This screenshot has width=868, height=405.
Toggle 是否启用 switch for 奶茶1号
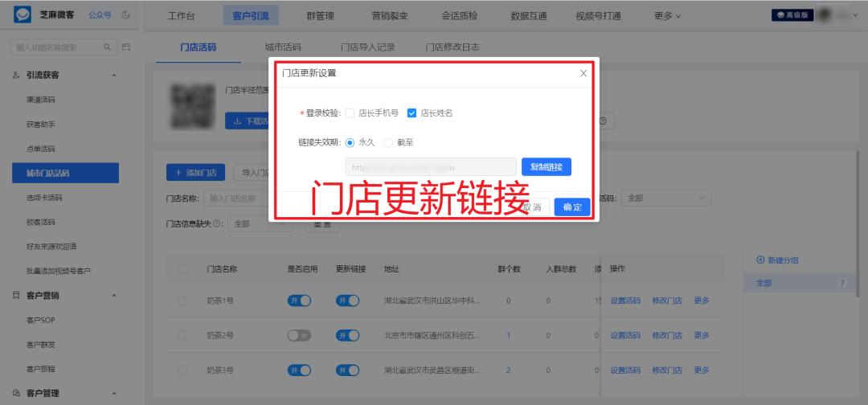(x=299, y=301)
